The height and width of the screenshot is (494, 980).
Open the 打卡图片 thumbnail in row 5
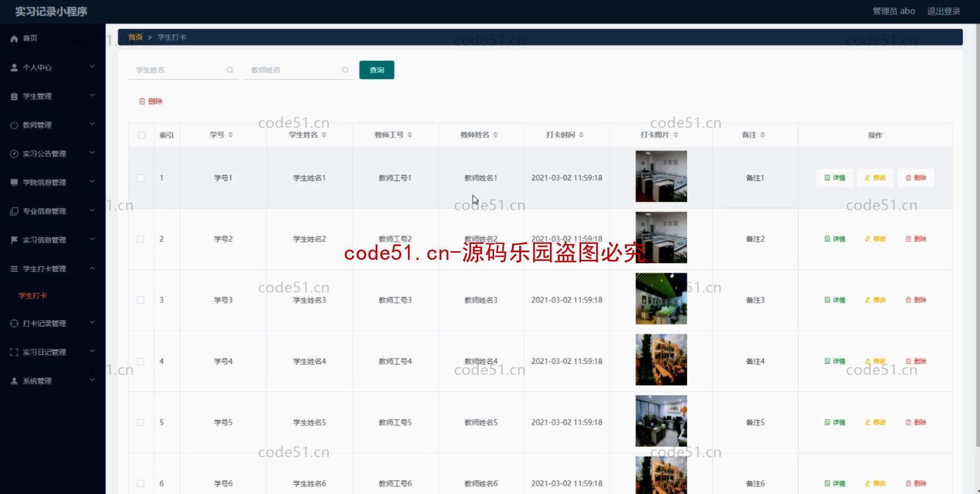coord(661,421)
